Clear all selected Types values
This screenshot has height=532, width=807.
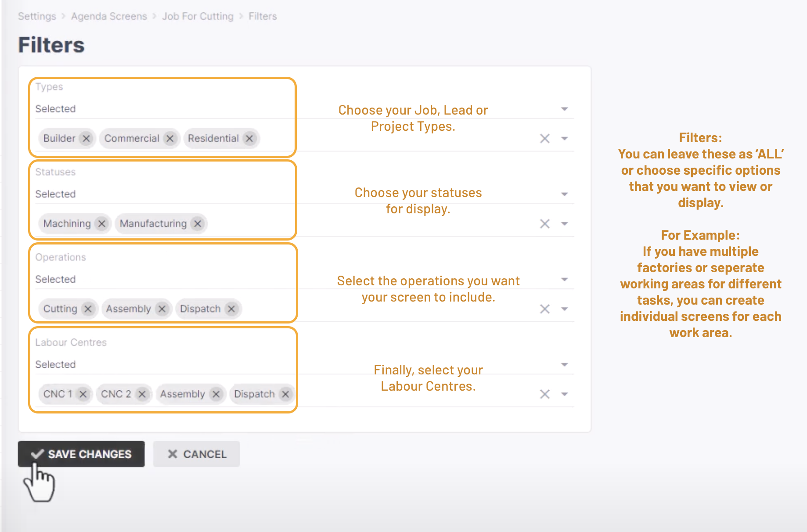point(545,139)
